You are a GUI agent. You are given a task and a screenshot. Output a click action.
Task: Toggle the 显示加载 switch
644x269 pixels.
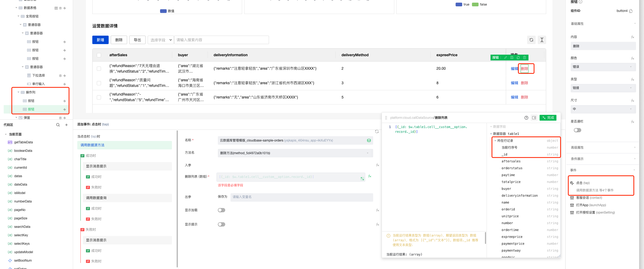click(x=222, y=210)
